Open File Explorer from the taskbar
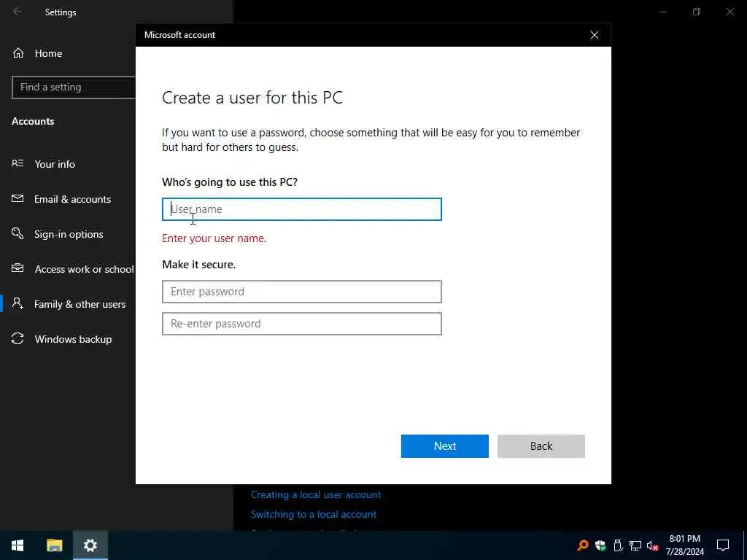 point(54,545)
